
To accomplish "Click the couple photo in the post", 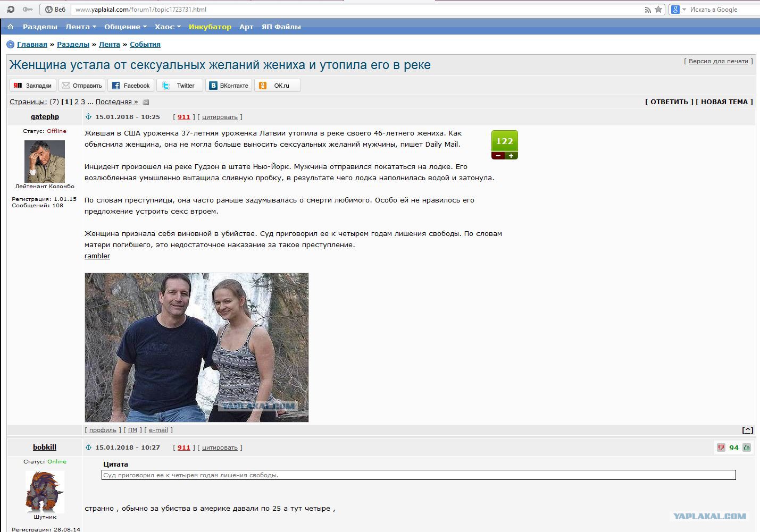I will [x=196, y=347].
